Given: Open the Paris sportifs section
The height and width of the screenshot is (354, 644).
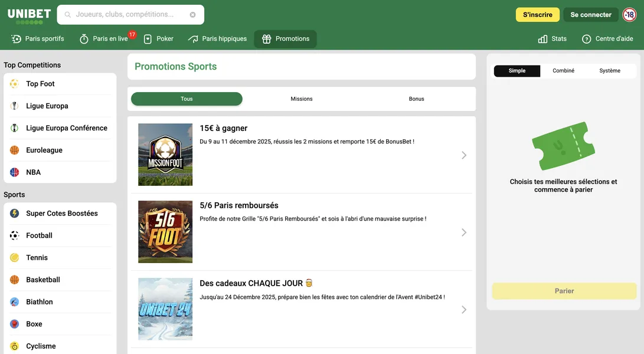Looking at the screenshot, I should pos(37,38).
